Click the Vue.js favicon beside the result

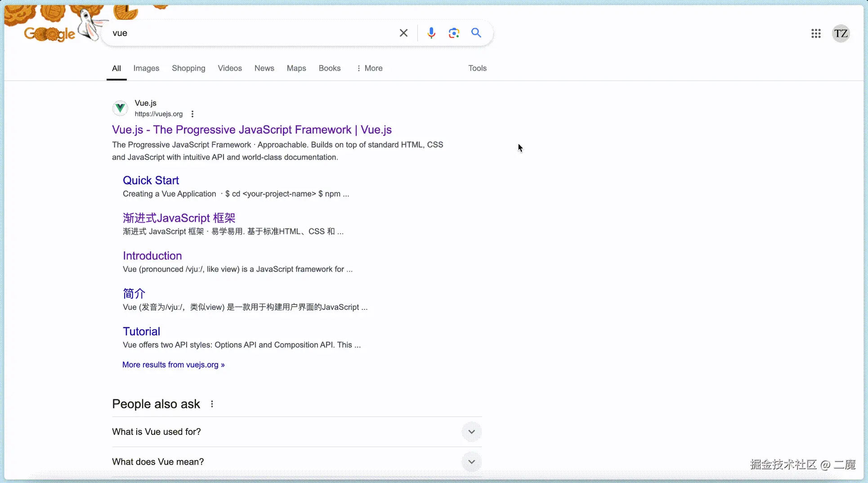point(120,108)
